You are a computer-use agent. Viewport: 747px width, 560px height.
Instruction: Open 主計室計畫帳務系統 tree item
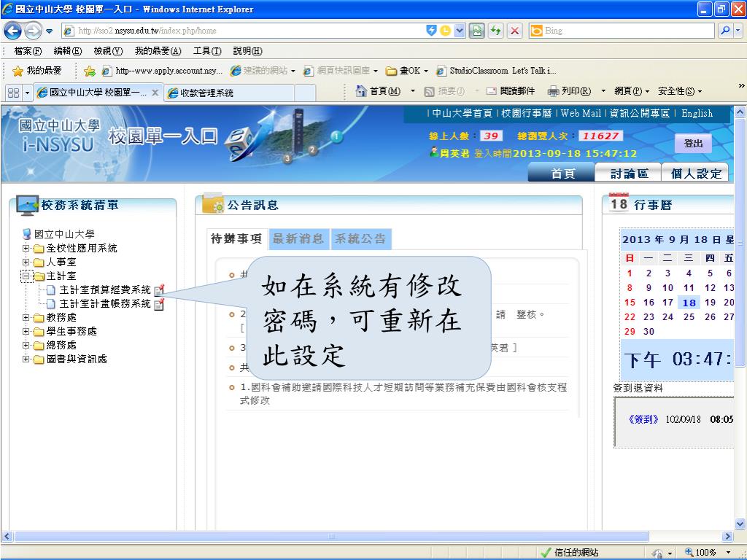click(x=104, y=303)
